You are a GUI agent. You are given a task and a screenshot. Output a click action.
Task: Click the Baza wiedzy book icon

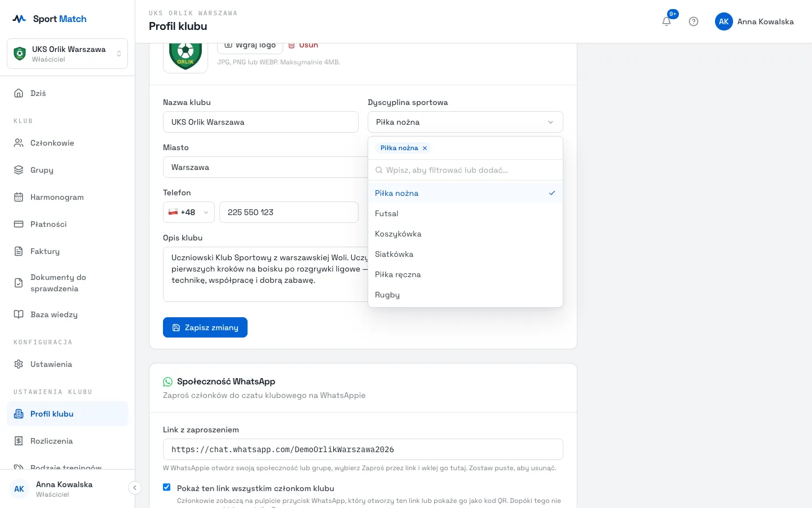(x=19, y=314)
